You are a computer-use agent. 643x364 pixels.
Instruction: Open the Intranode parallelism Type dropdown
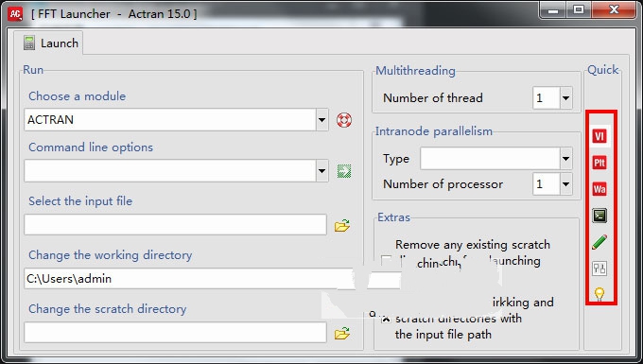coord(565,158)
